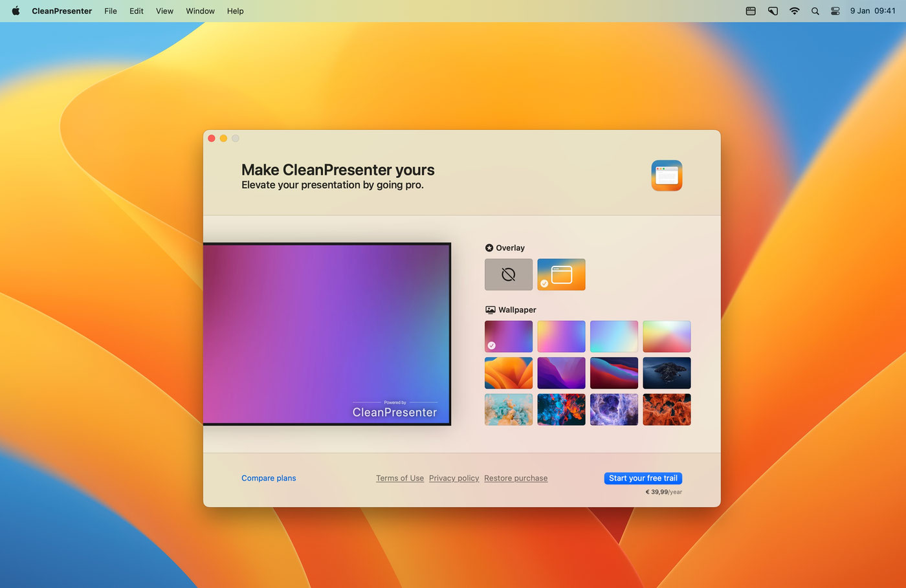This screenshot has width=906, height=588.
Task: Click the CleanPresenter app icon in header
Action: click(667, 175)
